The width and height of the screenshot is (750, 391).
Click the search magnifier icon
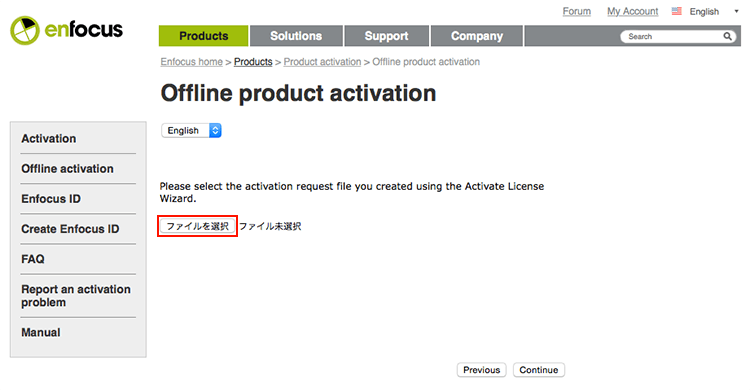pyautogui.click(x=727, y=36)
